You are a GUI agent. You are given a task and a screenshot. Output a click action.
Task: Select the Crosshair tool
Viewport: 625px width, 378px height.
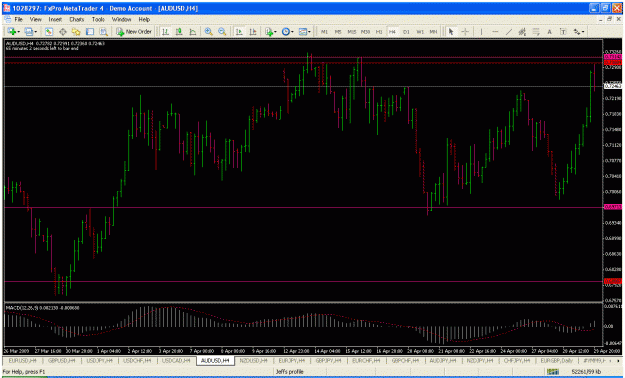465,32
